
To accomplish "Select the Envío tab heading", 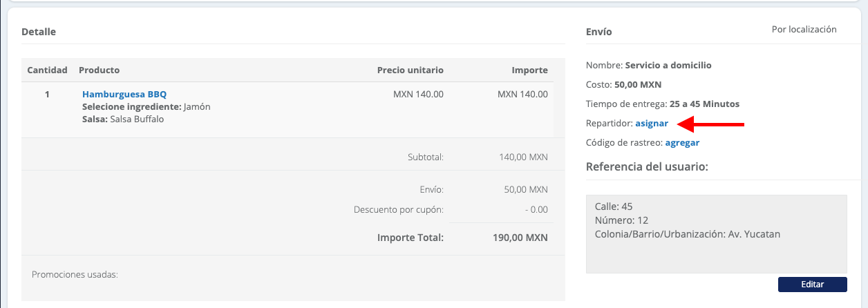I will (x=598, y=32).
